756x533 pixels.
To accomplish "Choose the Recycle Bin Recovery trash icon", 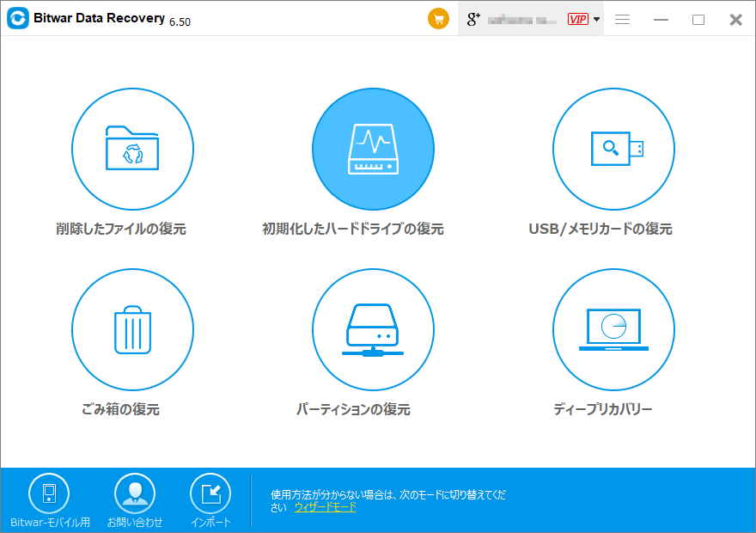I will pyautogui.click(x=132, y=330).
